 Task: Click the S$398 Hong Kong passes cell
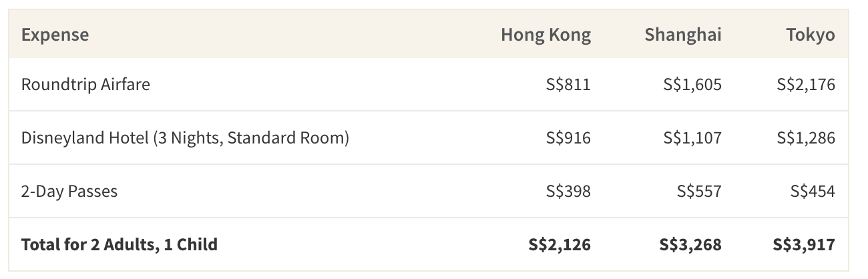point(568,192)
